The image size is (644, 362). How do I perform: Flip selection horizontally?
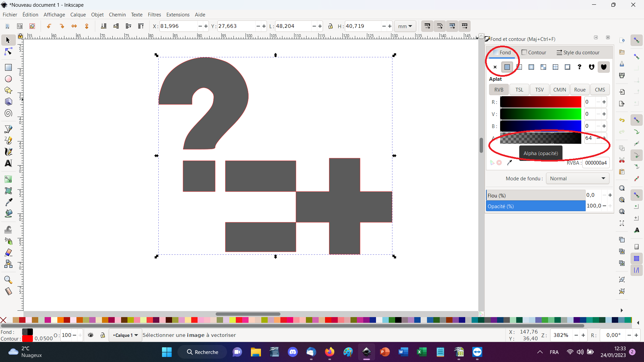74,26
